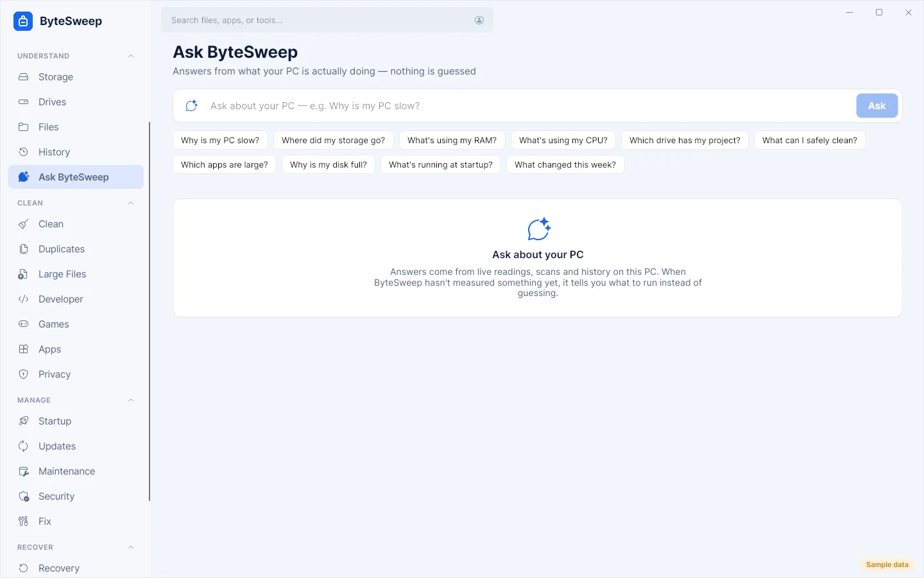Collapse the CLEAN section
924x578 pixels.
click(131, 203)
